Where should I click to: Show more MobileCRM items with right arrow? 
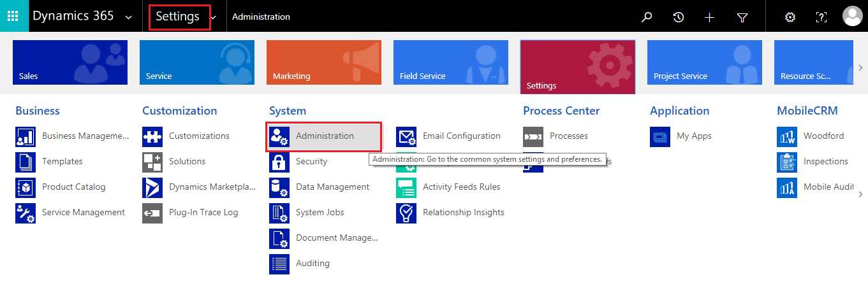point(860,194)
